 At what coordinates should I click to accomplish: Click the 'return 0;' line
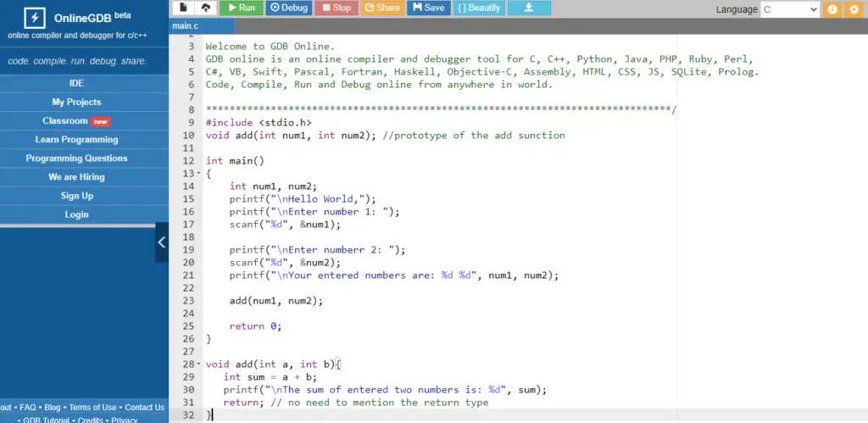[256, 326]
